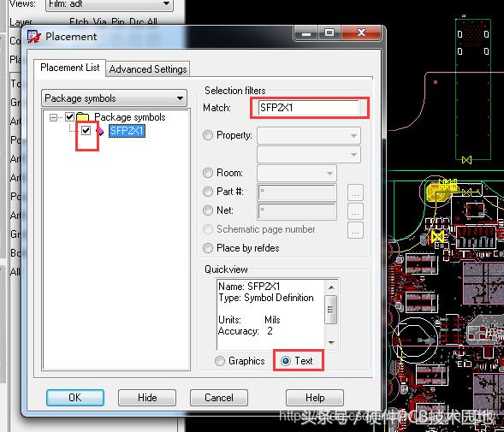
Task: Collapse the Package symbols tree node
Action: (x=53, y=118)
